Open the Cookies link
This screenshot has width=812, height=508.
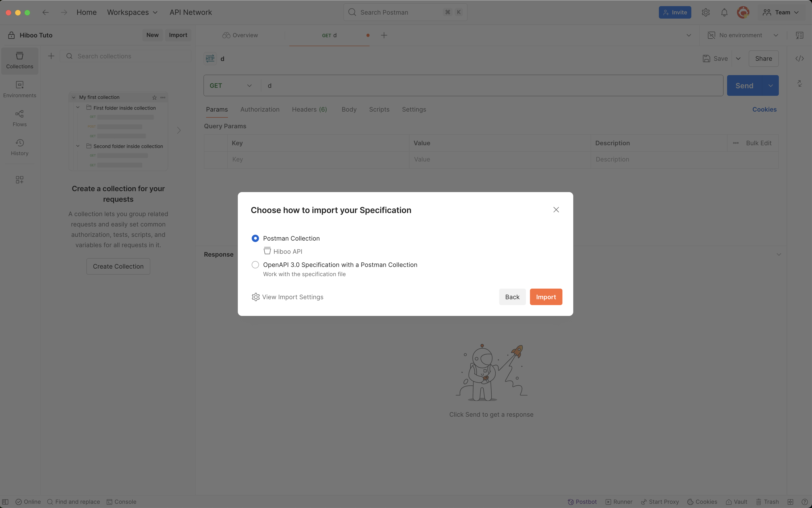[x=764, y=109]
